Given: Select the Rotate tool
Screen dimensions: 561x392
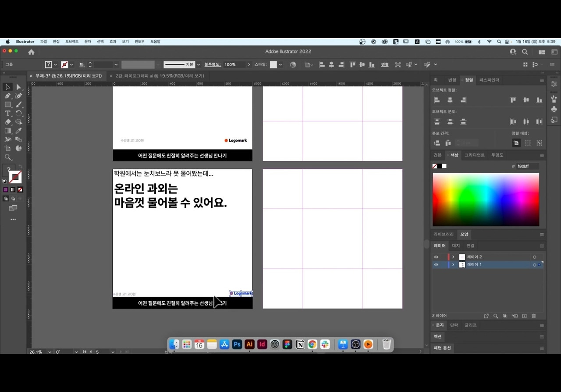Looking at the screenshot, I should click(19, 114).
